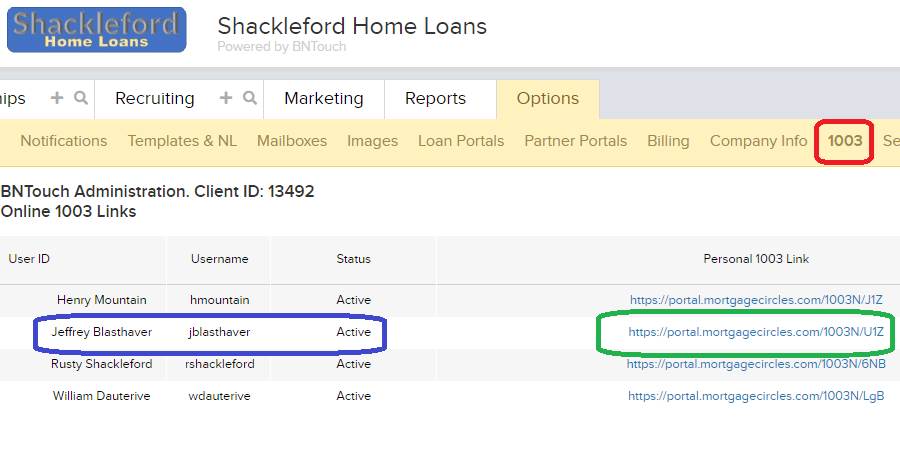Image resolution: width=900 pixels, height=450 pixels.
Task: Open the Mailboxes section
Action: pyautogui.click(x=292, y=141)
